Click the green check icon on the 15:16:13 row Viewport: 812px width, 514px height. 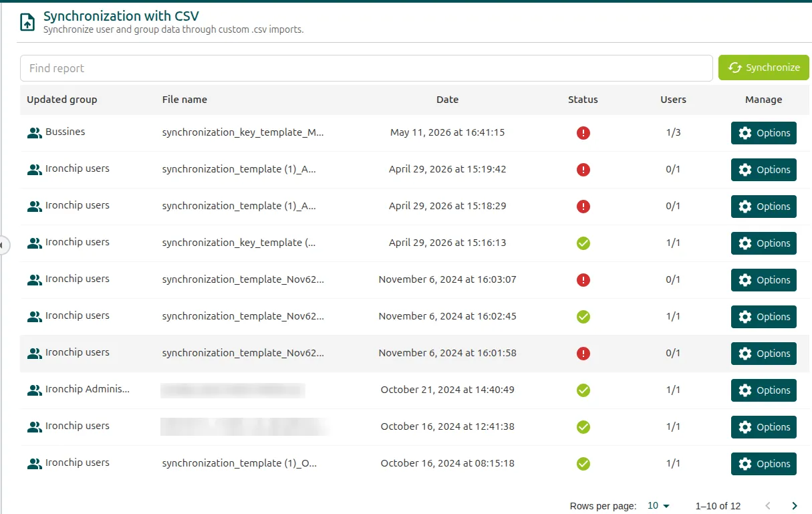[x=583, y=243]
